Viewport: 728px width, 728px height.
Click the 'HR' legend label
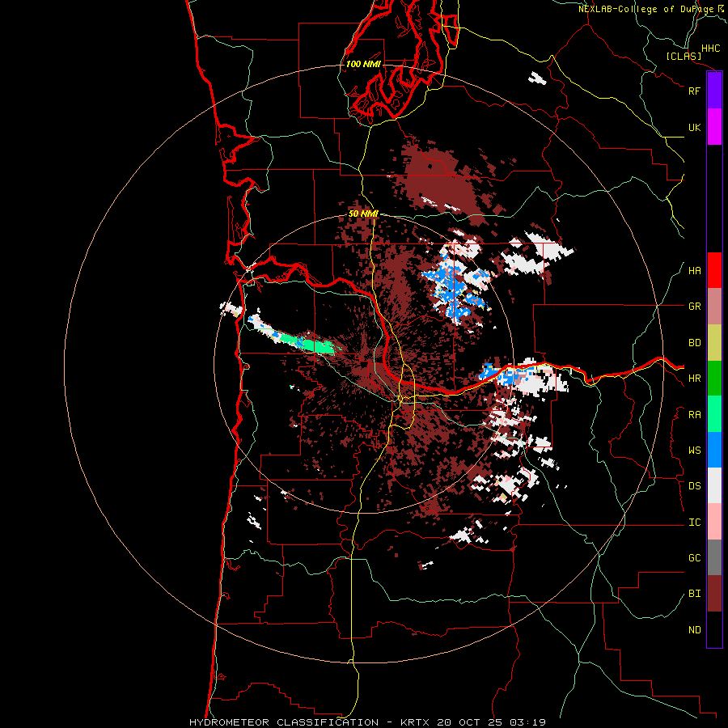pos(694,379)
